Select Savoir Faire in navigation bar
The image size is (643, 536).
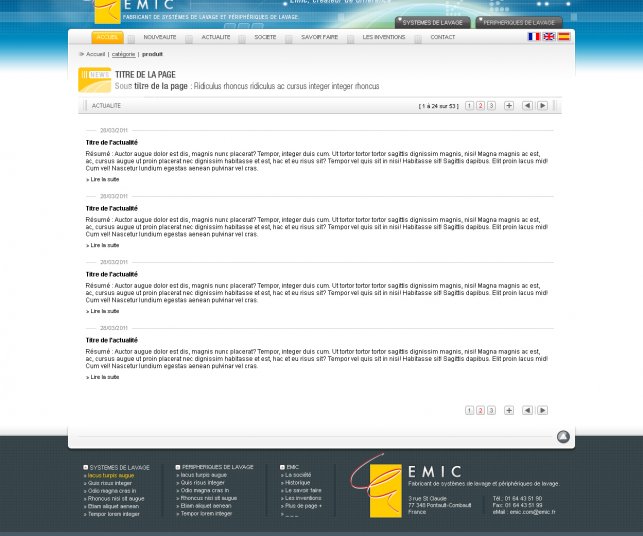(x=319, y=37)
